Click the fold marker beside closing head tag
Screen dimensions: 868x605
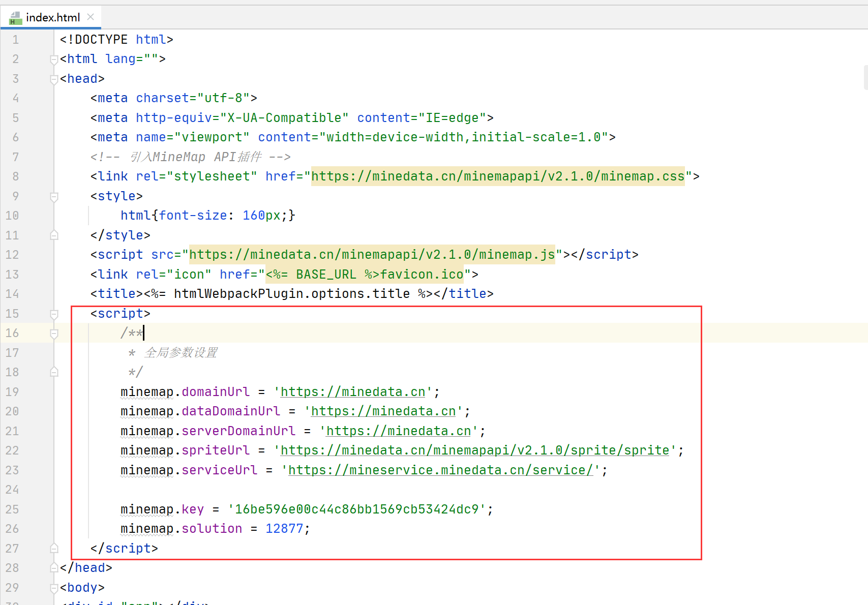click(54, 567)
